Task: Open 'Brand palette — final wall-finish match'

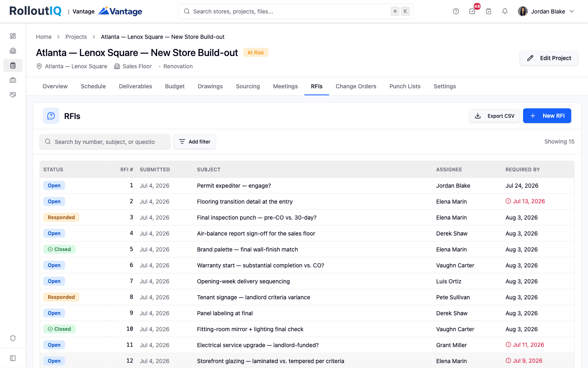Action: click(x=247, y=249)
